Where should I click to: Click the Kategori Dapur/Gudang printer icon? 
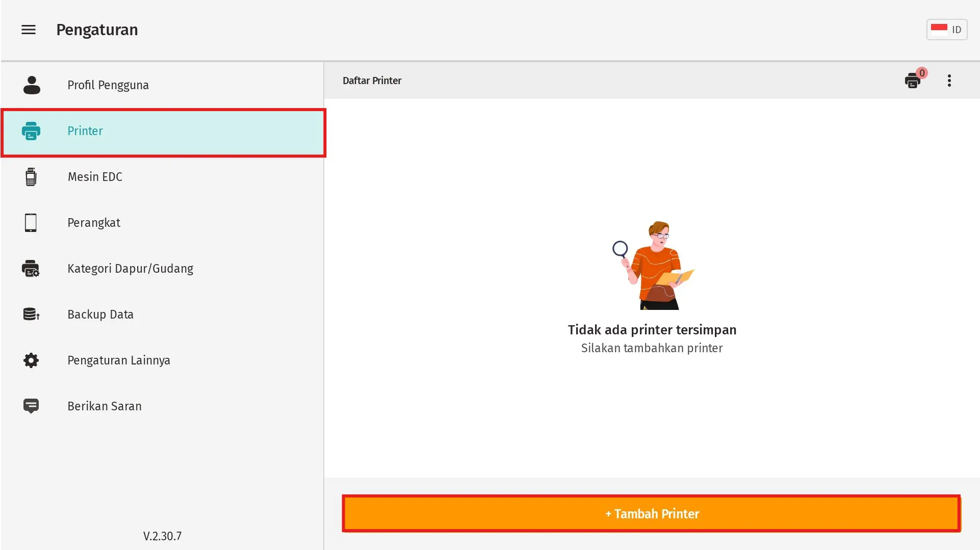[31, 269]
